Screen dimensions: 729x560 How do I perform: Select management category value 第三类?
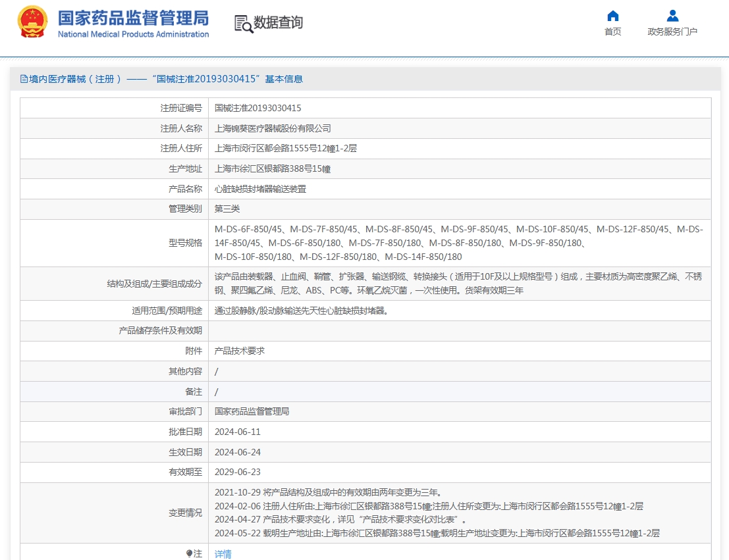pos(227,209)
